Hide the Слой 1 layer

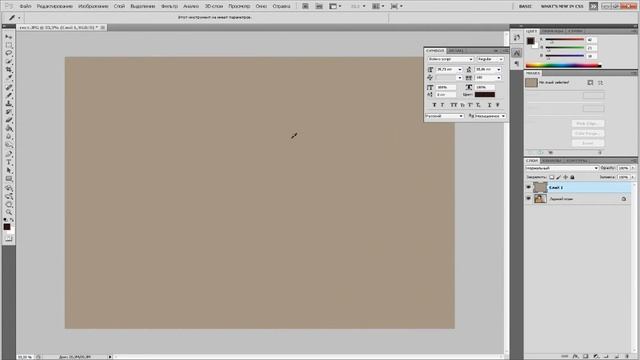(529, 187)
